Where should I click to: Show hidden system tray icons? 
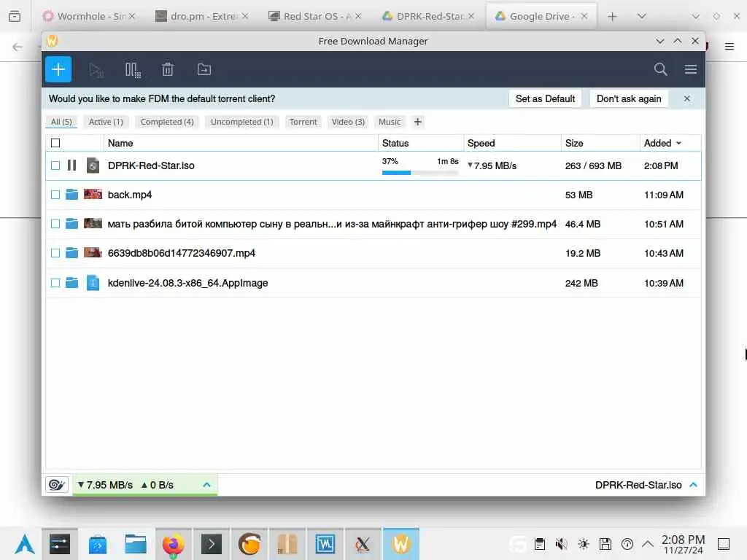coord(648,544)
